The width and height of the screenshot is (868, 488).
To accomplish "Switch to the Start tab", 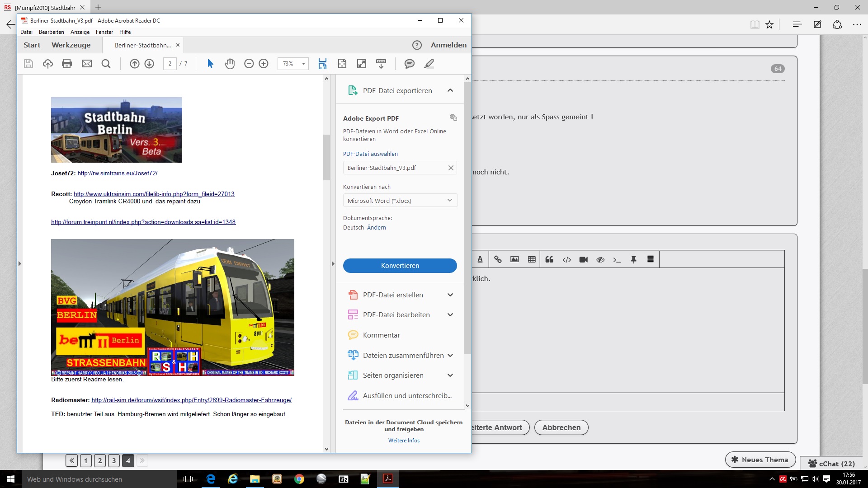I will [32, 45].
